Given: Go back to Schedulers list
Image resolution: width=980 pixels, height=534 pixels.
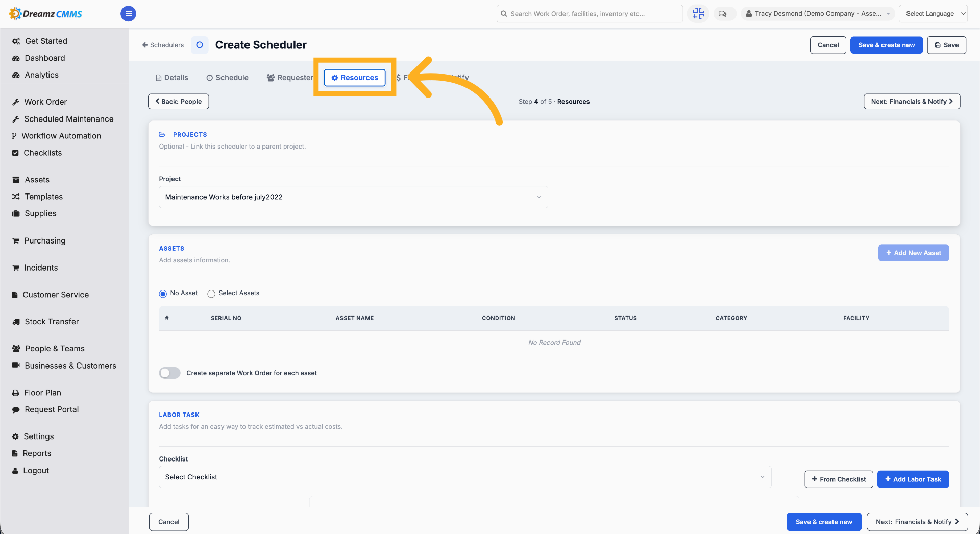Looking at the screenshot, I should [x=163, y=45].
